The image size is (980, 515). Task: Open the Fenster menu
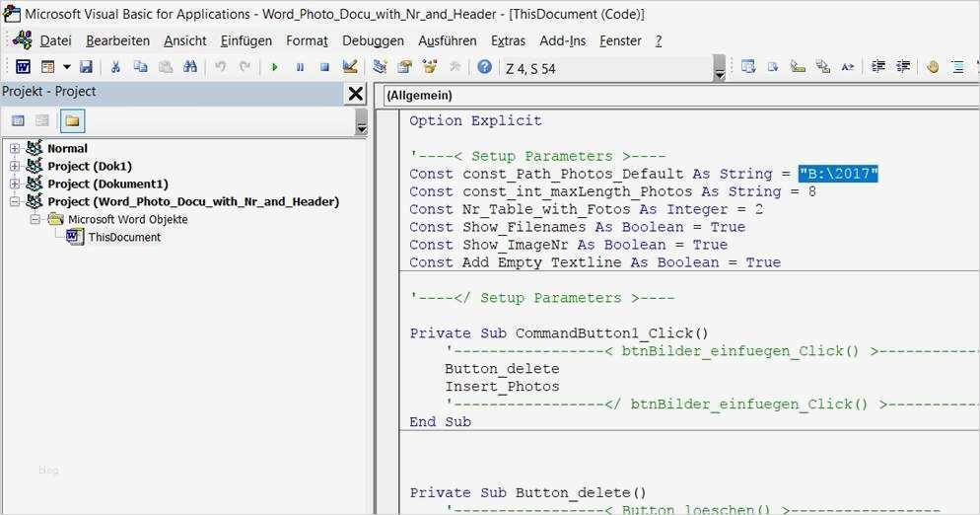(620, 40)
